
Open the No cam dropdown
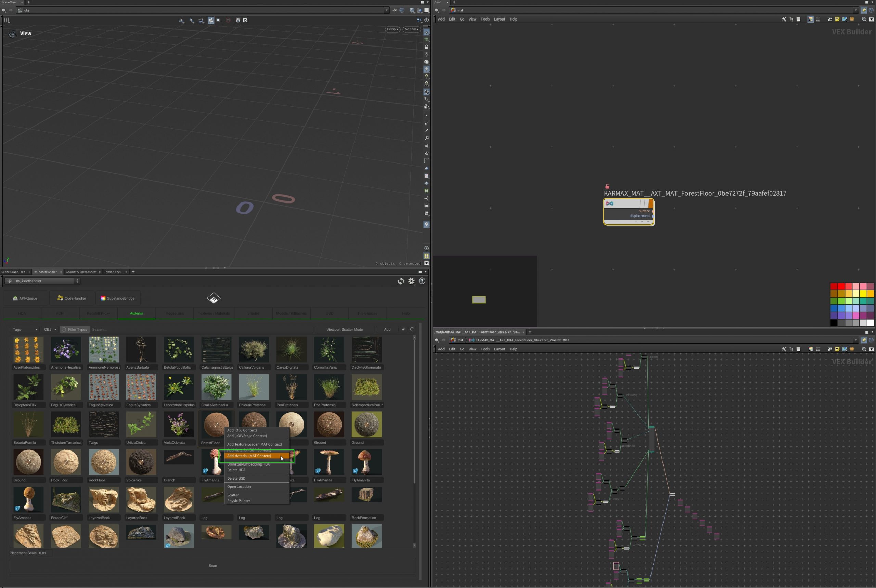pyautogui.click(x=412, y=29)
